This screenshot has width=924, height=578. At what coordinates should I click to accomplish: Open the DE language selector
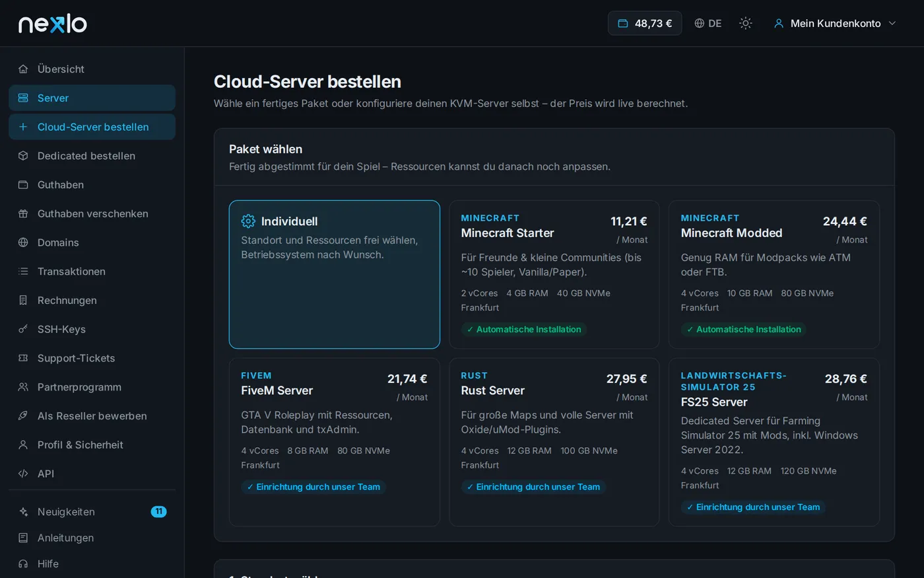708,23
